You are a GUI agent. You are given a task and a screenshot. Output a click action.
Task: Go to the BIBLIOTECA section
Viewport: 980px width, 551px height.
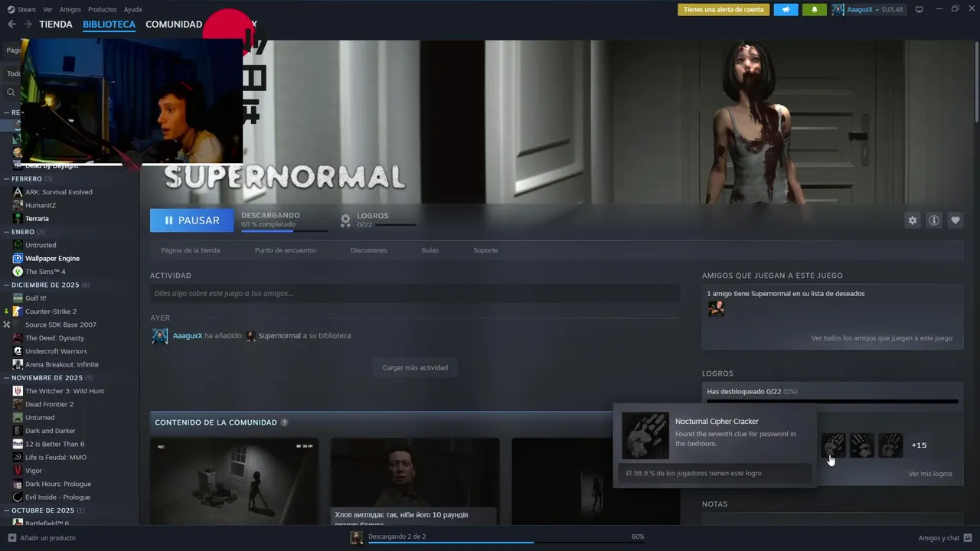coord(109,24)
